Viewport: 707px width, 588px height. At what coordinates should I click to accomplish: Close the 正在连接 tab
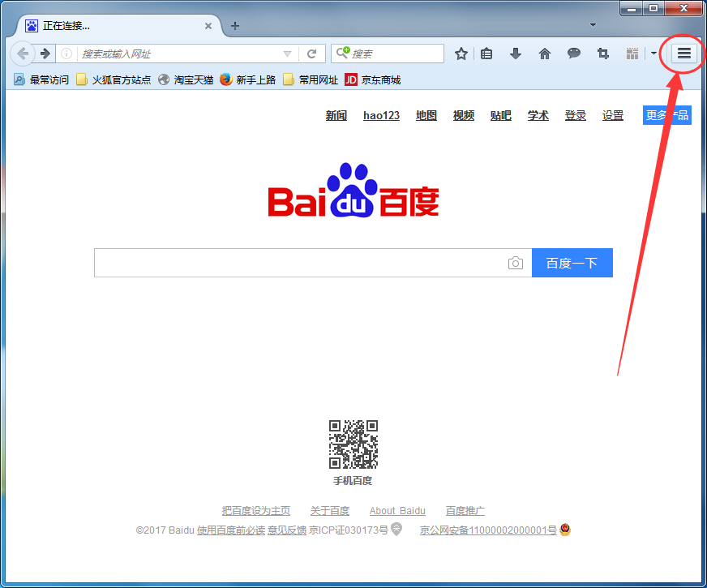click(208, 26)
